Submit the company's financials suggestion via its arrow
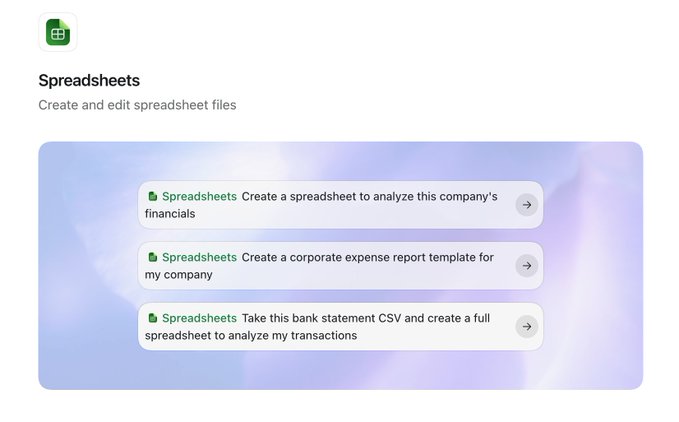The image size is (679, 422). click(527, 205)
